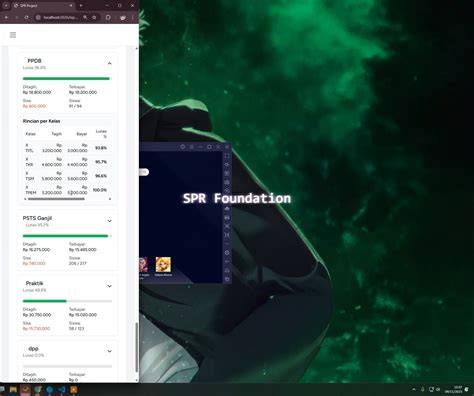Click the 100.0% value in the class table
Viewport: 474px width, 396px height.
pyautogui.click(x=100, y=190)
